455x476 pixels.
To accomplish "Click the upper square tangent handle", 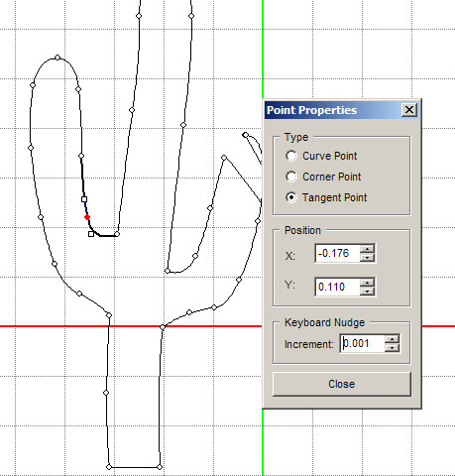I will [84, 199].
